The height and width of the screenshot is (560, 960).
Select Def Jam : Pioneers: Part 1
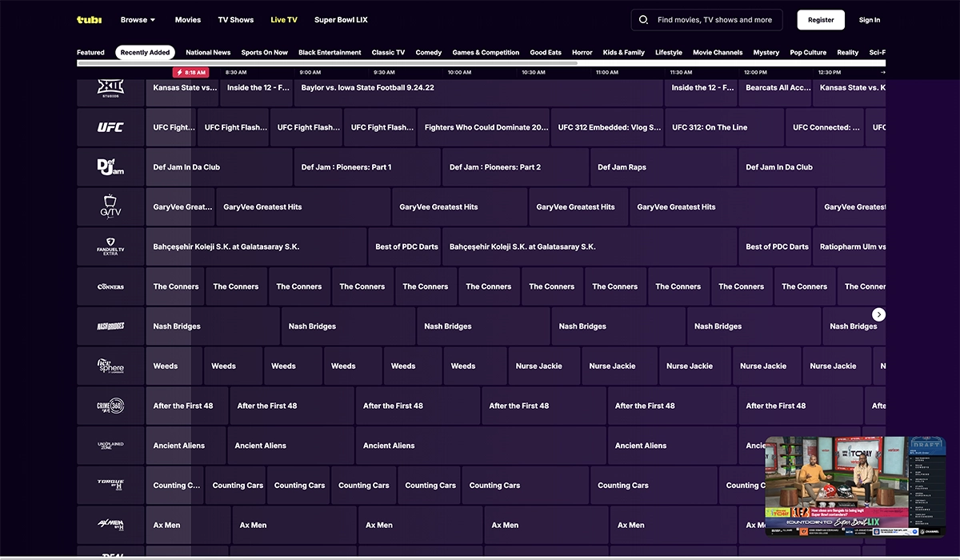367,167
